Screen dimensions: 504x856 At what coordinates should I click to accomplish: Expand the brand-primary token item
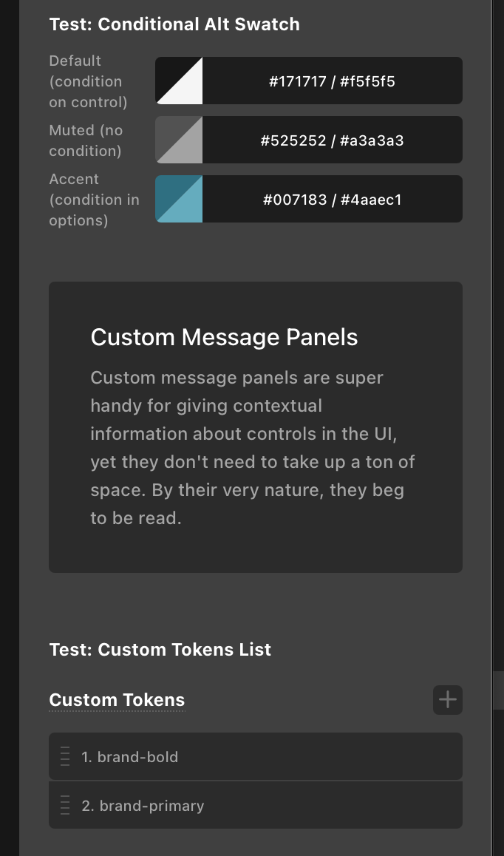[266, 806]
